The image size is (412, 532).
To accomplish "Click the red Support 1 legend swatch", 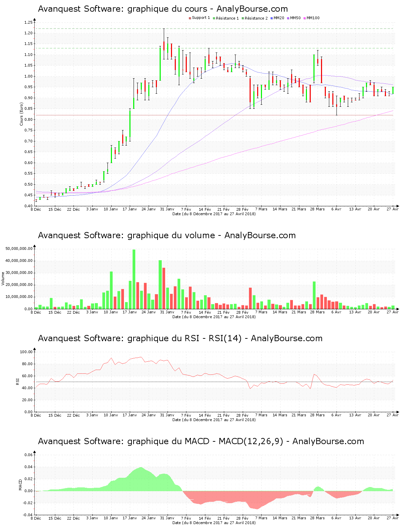I will tap(190, 18).
